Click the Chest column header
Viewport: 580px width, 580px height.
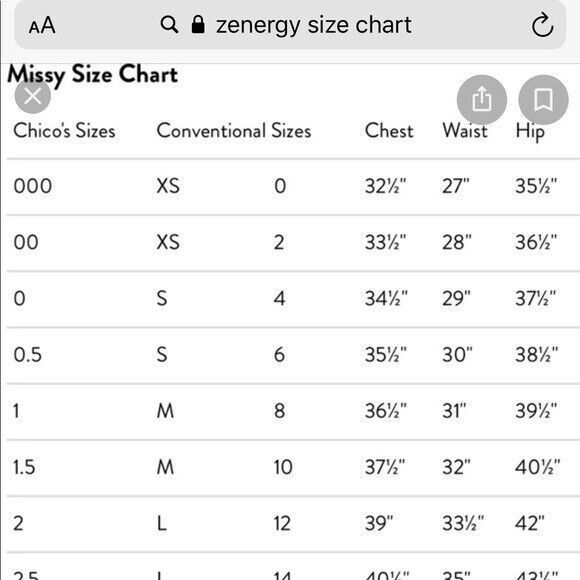click(x=389, y=131)
